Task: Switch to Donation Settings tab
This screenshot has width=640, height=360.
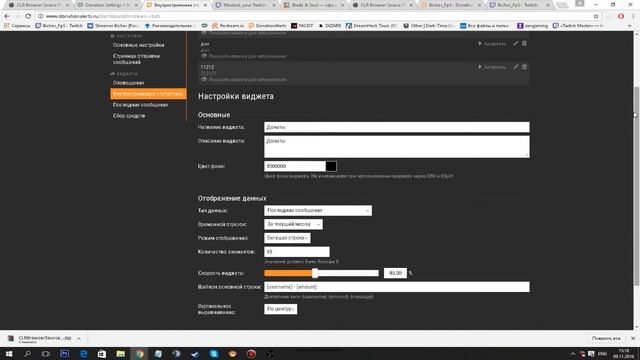Action: 107,5
